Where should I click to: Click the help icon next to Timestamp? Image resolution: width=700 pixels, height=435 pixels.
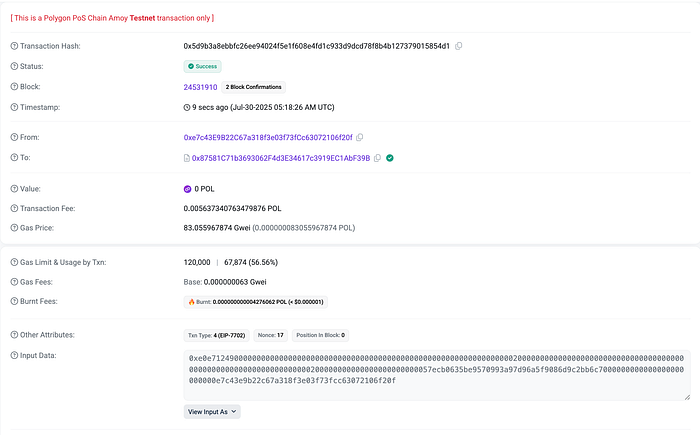coord(14,107)
